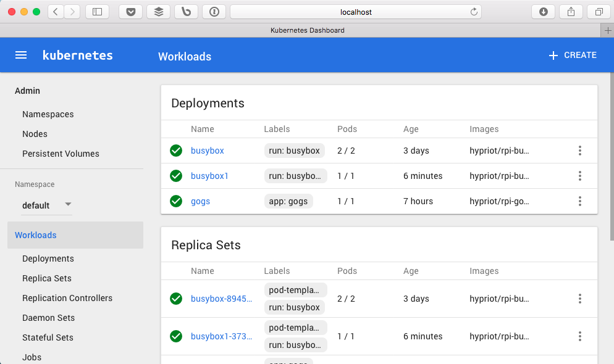Image resolution: width=614 pixels, height=364 pixels.
Task: Open Jobs in the sidebar
Action: click(32, 357)
